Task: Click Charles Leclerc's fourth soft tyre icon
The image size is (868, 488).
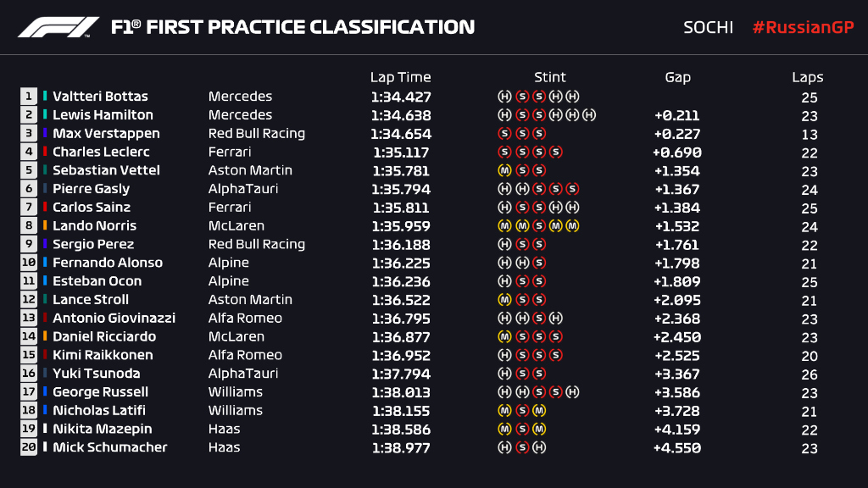Action: pos(556,152)
